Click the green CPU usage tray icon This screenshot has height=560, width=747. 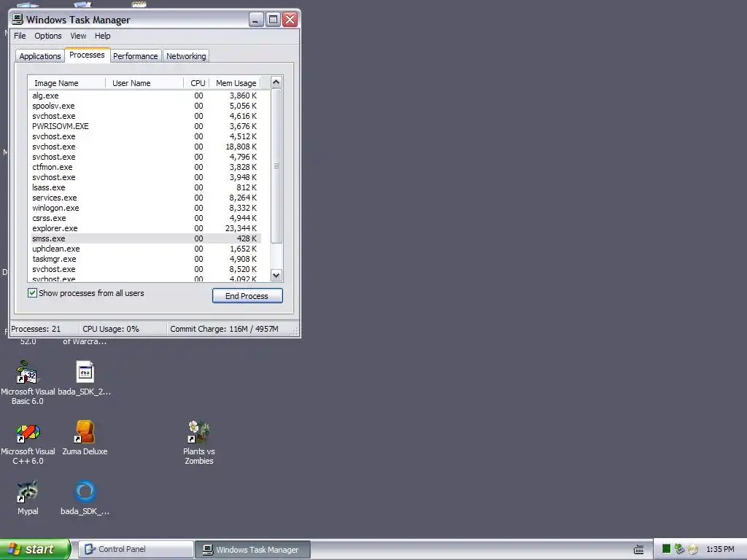667,549
